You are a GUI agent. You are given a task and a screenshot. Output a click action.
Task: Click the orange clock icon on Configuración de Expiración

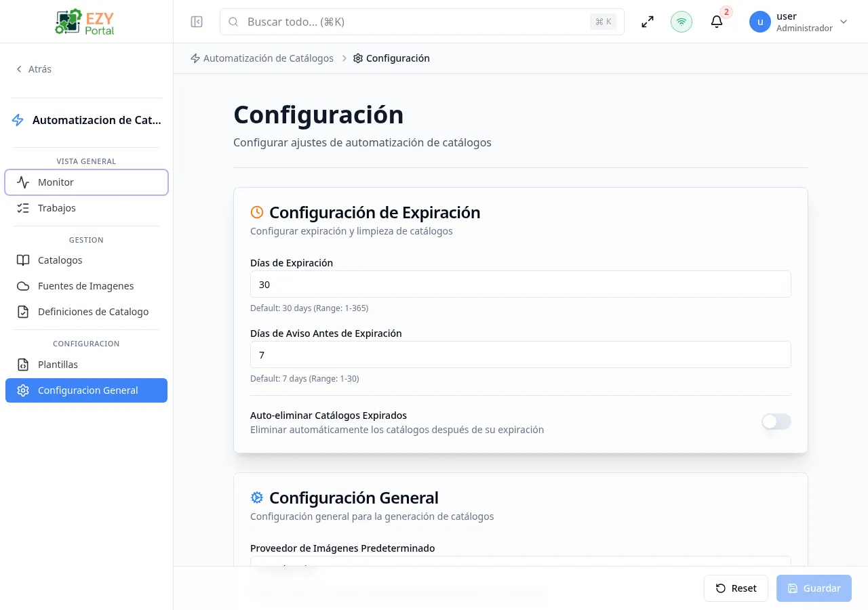pos(257,212)
